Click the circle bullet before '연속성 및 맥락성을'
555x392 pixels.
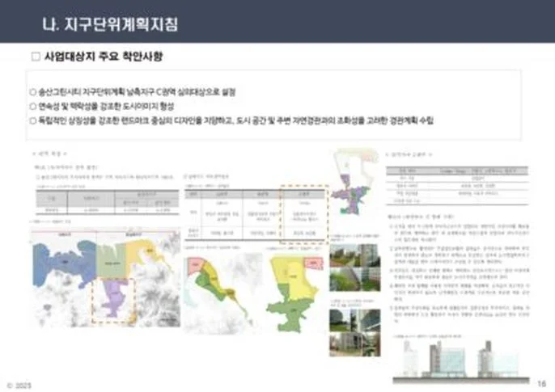tap(33, 106)
